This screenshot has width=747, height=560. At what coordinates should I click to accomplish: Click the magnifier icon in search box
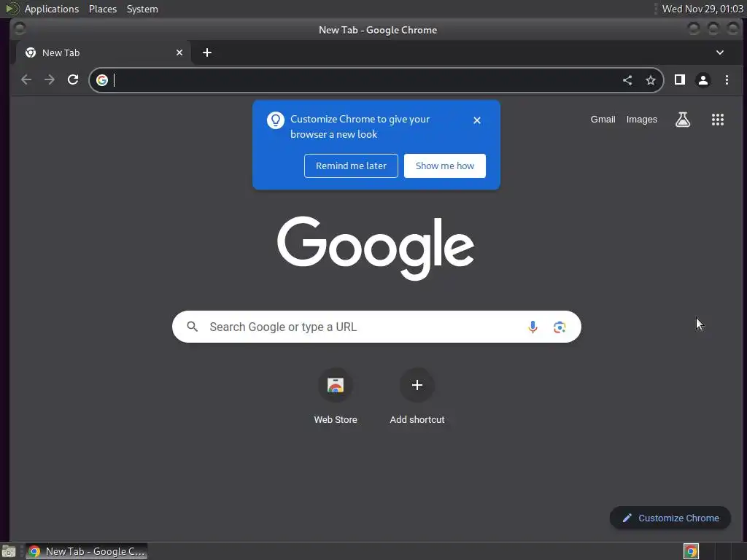coord(193,327)
